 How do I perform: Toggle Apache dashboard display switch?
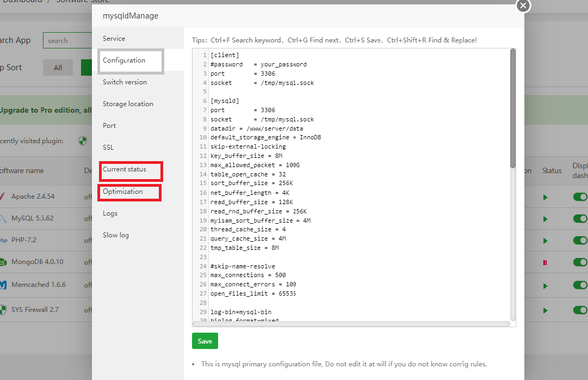[x=580, y=197]
